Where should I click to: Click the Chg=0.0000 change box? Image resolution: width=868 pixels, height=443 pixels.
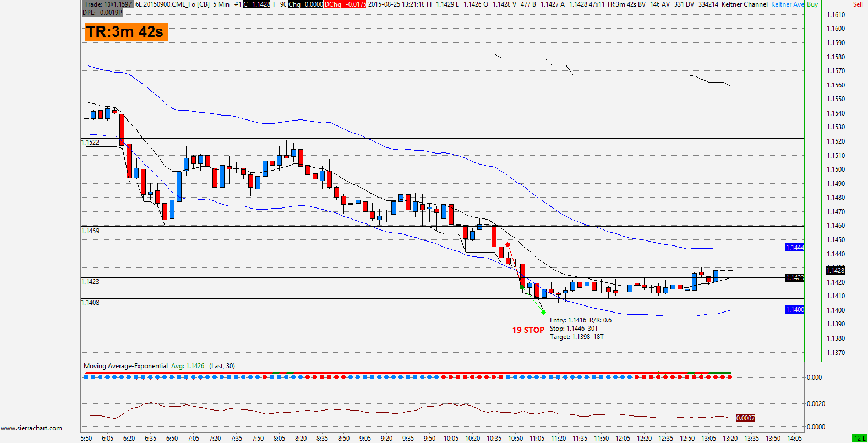[305, 4]
